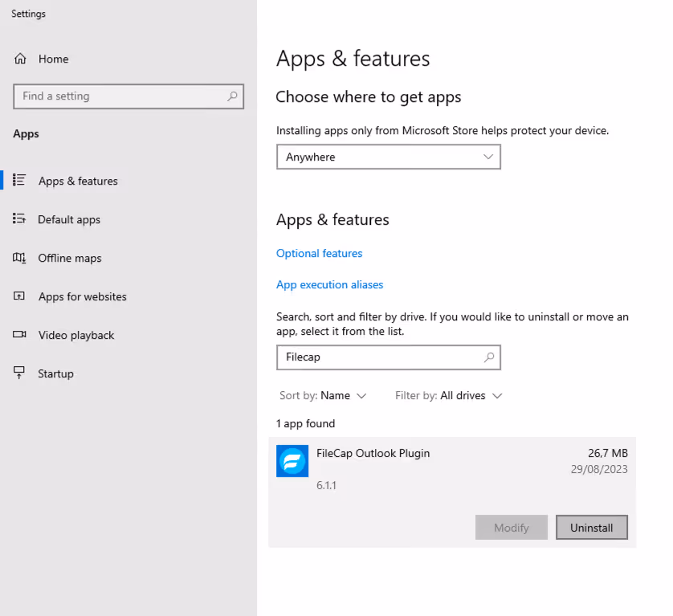
Task: Click the Apps for websites icon
Action: pos(19,296)
